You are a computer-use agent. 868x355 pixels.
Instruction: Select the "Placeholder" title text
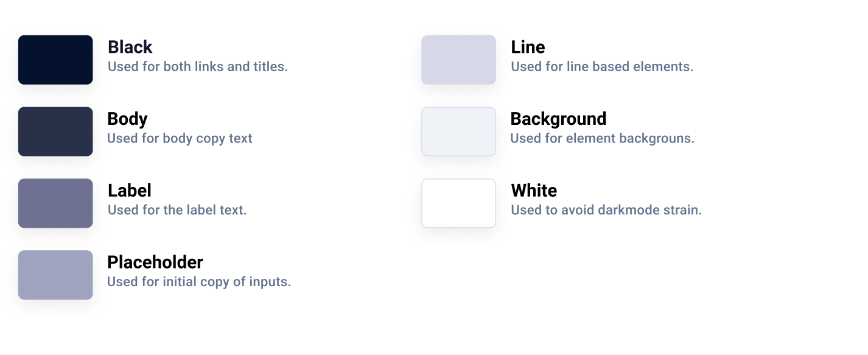(155, 262)
